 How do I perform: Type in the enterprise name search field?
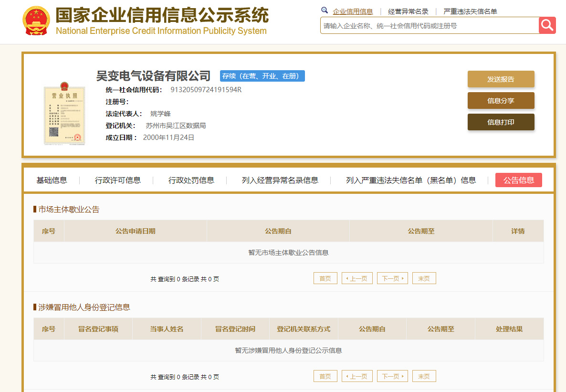click(430, 26)
